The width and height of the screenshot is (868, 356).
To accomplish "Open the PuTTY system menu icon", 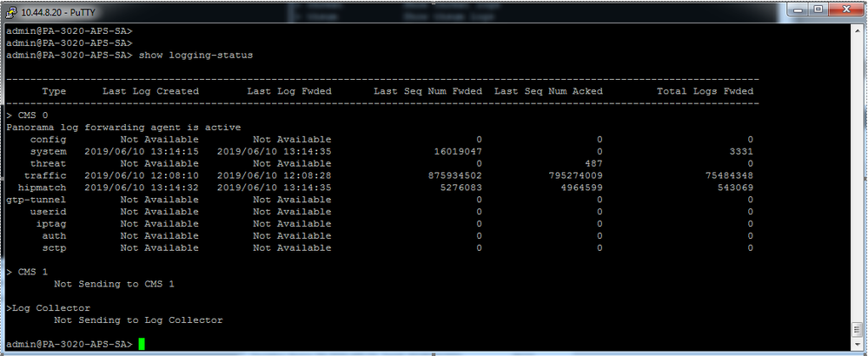I will (12, 11).
